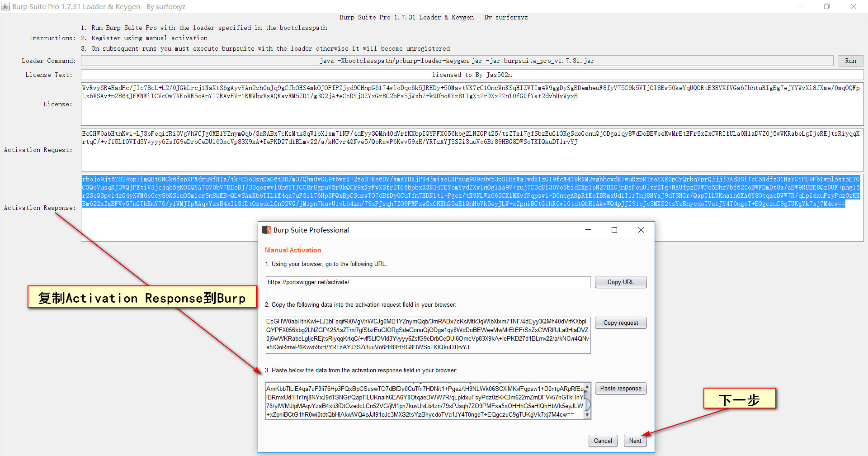Screen dimensions: 868x456
Task: Click inside the License text area
Action: pyautogui.click(x=472, y=104)
